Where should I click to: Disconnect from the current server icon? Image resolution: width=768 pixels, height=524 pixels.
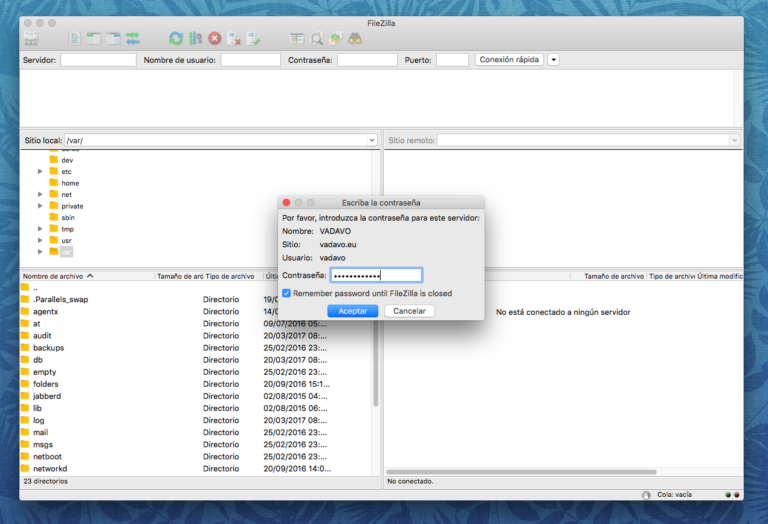235,39
